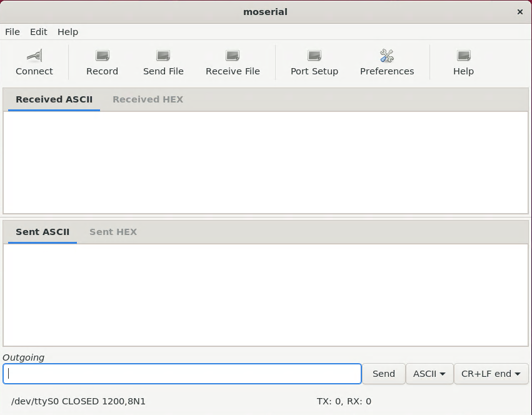The width and height of the screenshot is (532, 415).
Task: Click the Send button
Action: 384,374
